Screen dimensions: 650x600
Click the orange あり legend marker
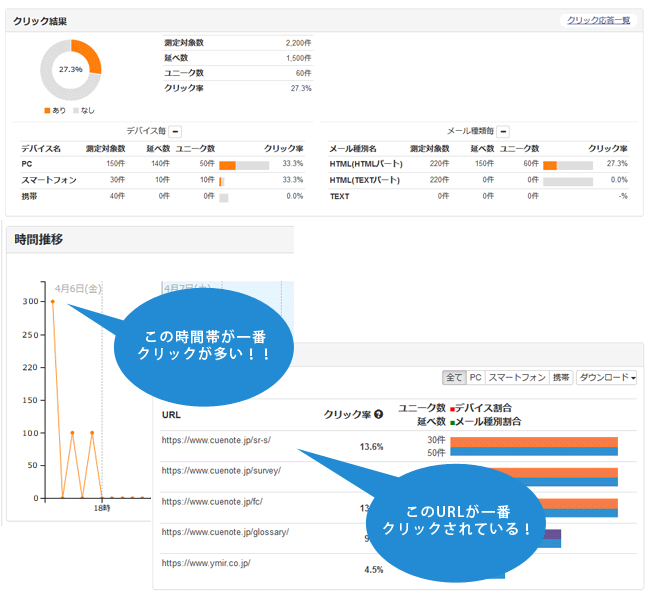[x=47, y=110]
